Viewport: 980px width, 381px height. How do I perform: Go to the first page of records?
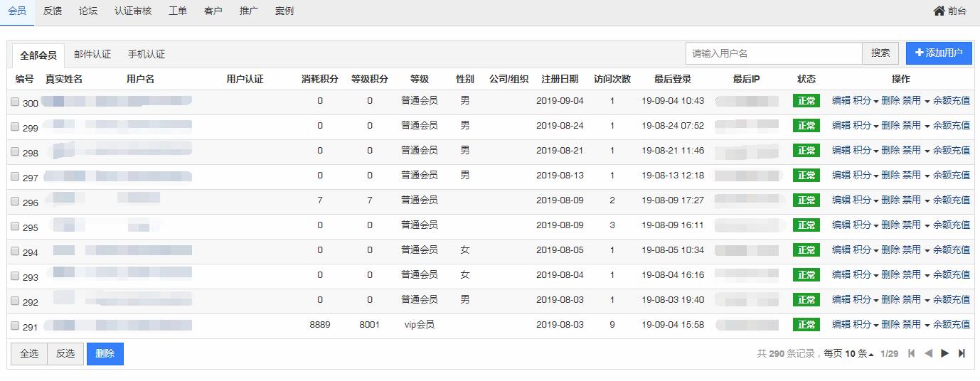click(x=912, y=353)
